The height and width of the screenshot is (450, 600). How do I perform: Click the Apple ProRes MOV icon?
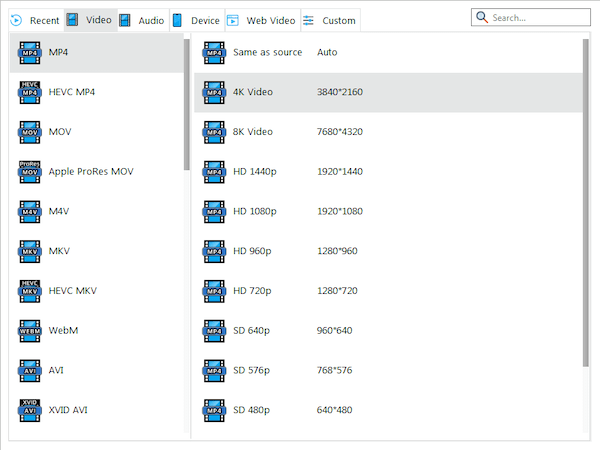click(30, 171)
